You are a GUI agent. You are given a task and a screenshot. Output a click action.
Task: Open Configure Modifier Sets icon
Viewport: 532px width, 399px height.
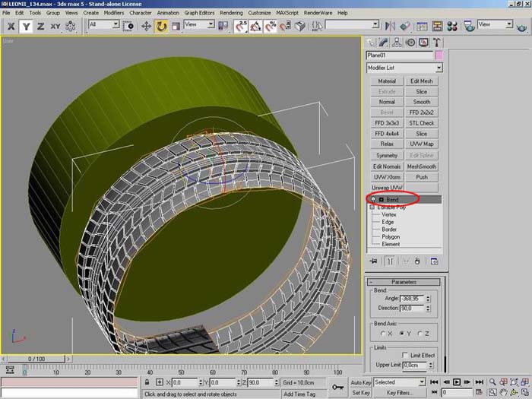(435, 261)
